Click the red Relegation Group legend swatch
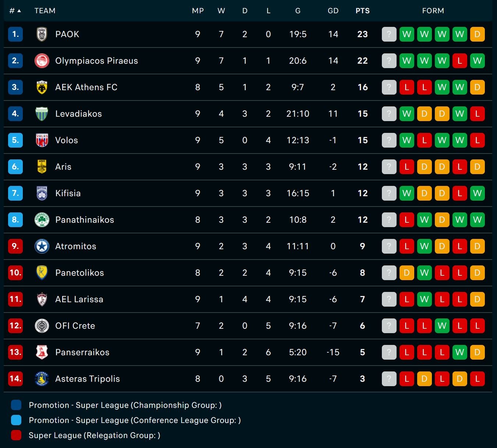The height and width of the screenshot is (448, 497). 16,435
